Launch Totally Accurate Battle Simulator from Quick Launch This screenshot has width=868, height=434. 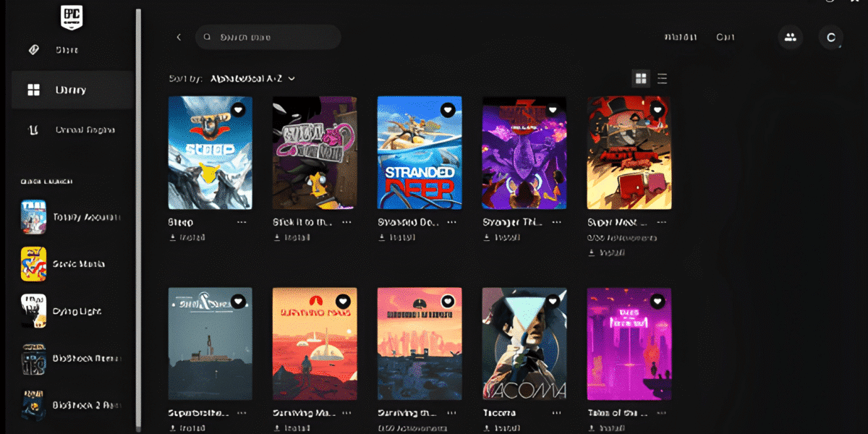click(71, 217)
